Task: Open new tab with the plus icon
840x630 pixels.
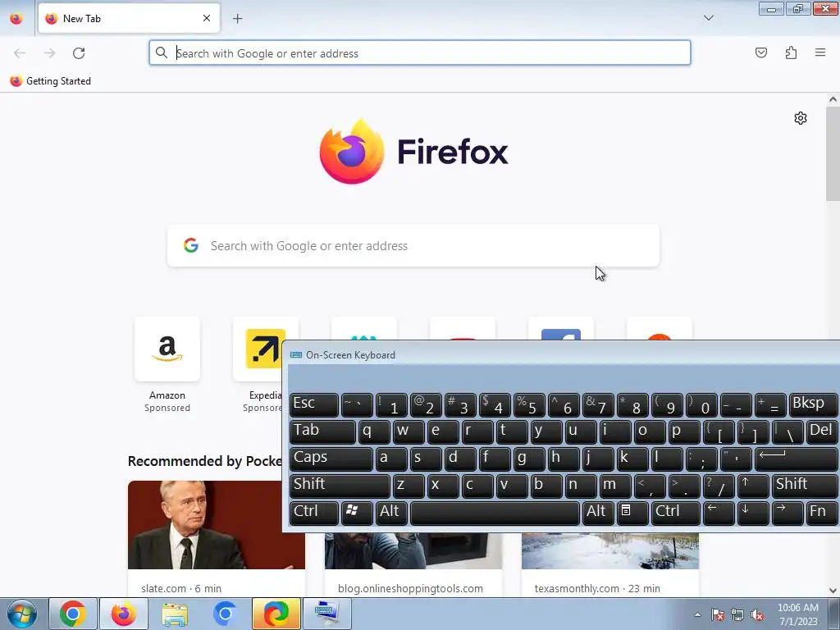Action: [237, 19]
